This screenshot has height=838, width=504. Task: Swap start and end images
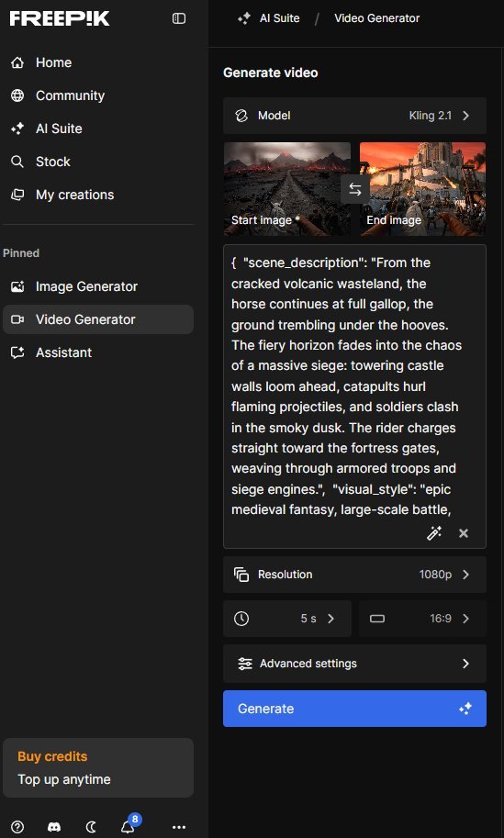[x=355, y=189]
